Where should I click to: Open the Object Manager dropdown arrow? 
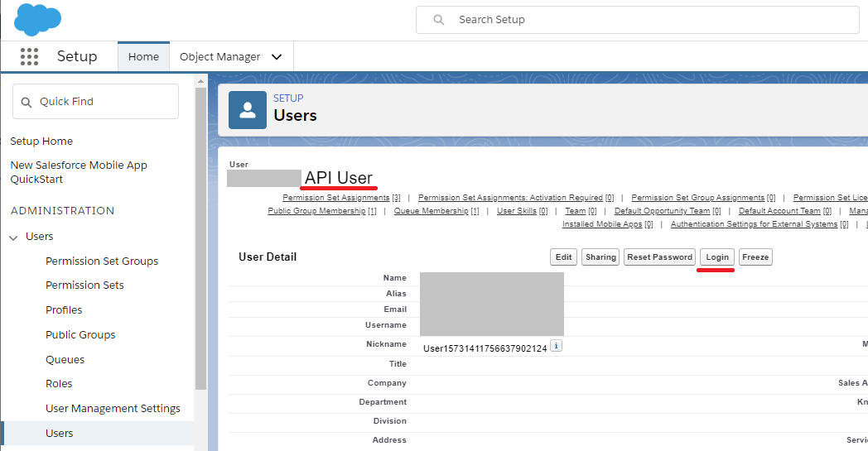click(x=277, y=57)
